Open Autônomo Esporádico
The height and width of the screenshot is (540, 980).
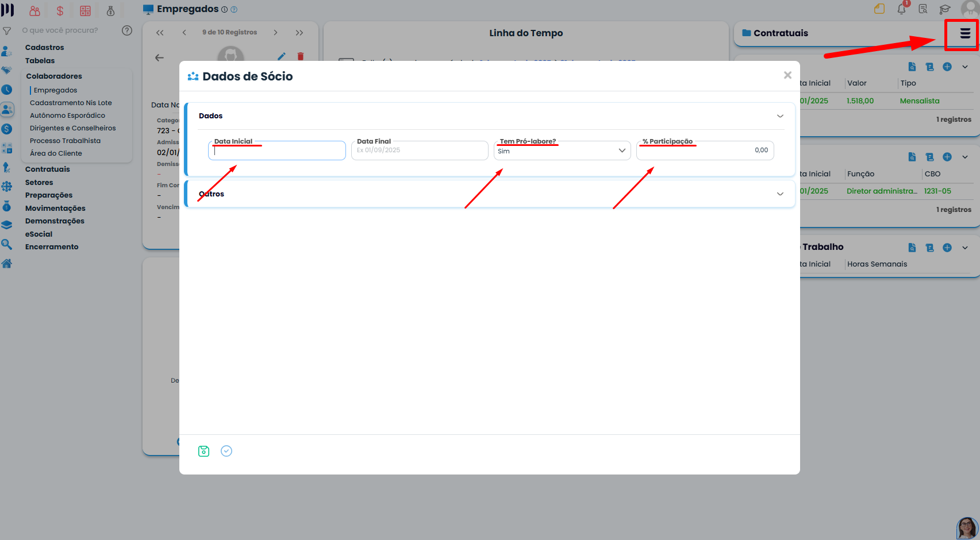67,115
